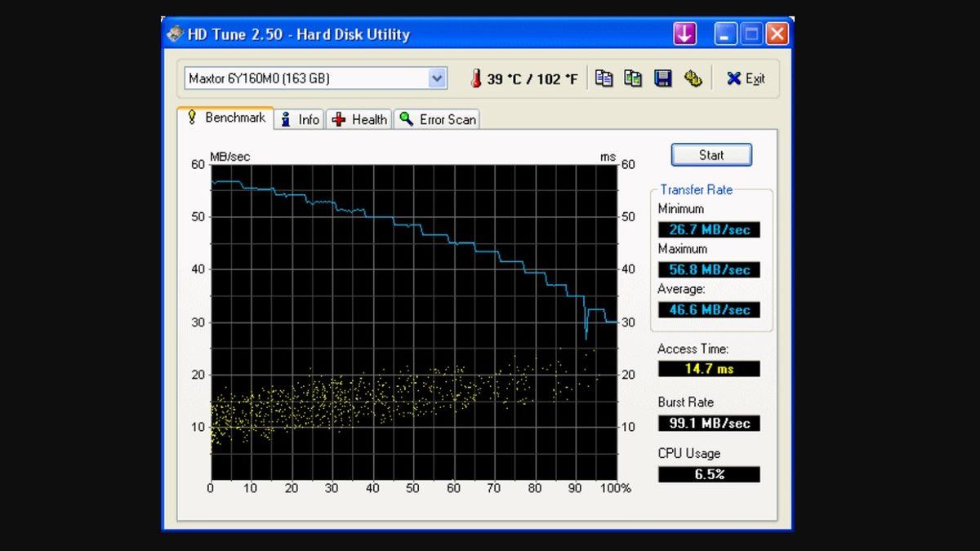This screenshot has height=551, width=980.
Task: Click the HD Tune title bar app icon
Action: [x=175, y=34]
